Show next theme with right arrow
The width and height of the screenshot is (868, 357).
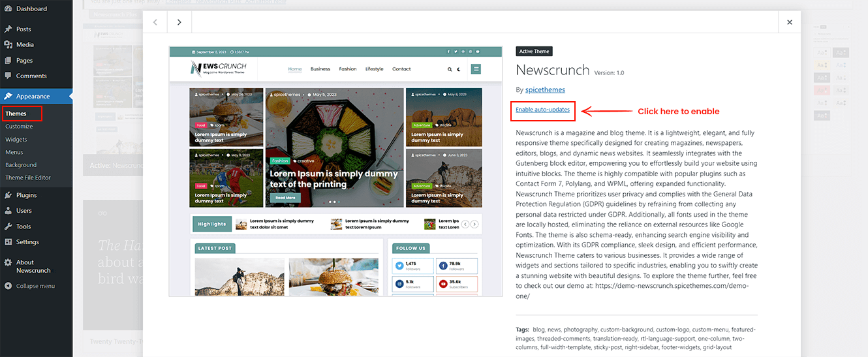point(179,22)
